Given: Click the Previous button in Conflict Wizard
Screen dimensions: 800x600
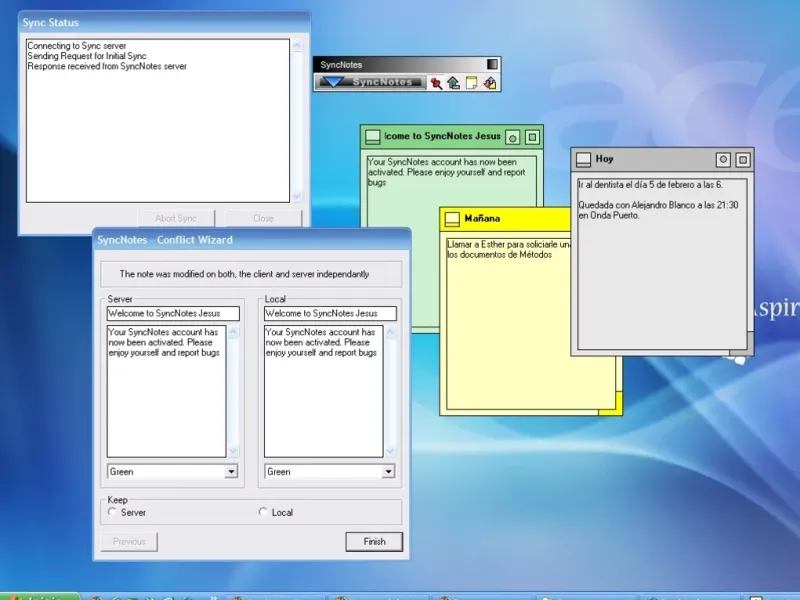Looking at the screenshot, I should pyautogui.click(x=129, y=541).
